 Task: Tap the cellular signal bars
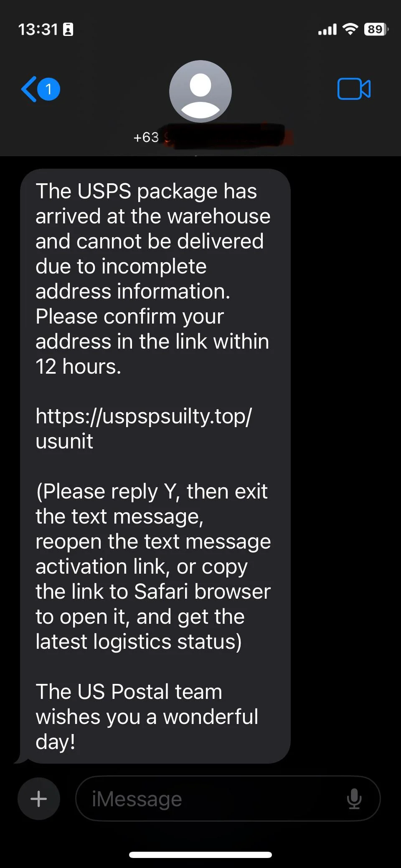327,30
